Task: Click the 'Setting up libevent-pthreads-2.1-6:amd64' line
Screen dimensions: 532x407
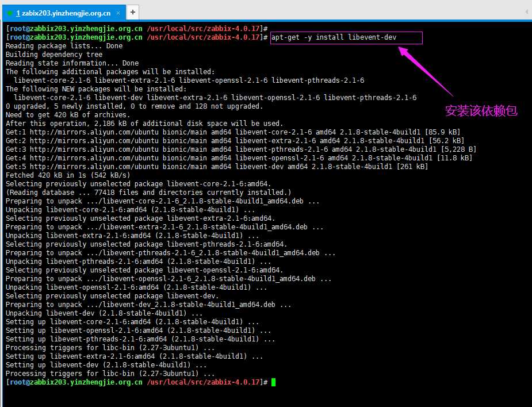Action: pos(140,339)
